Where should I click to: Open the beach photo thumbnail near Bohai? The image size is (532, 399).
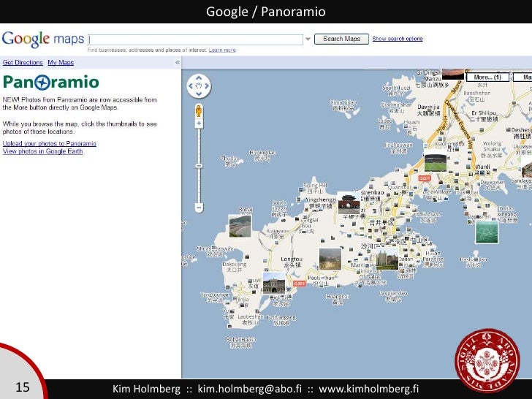tap(240, 227)
